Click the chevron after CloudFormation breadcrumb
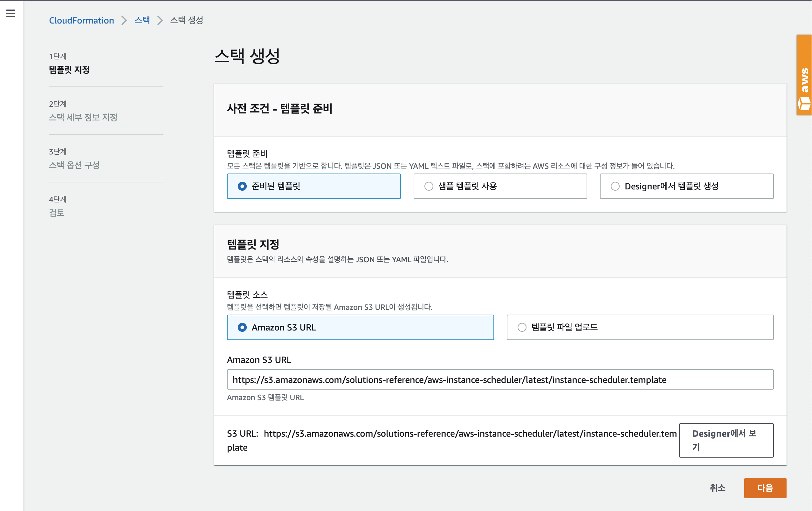The width and height of the screenshot is (812, 511). (x=124, y=20)
